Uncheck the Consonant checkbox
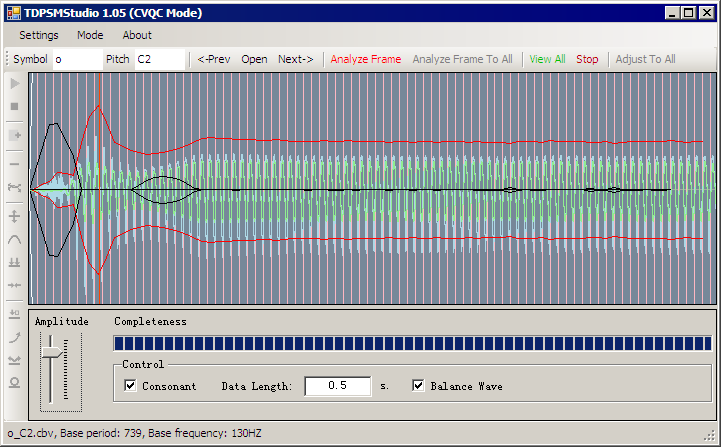The height and width of the screenshot is (447, 721). click(131, 385)
